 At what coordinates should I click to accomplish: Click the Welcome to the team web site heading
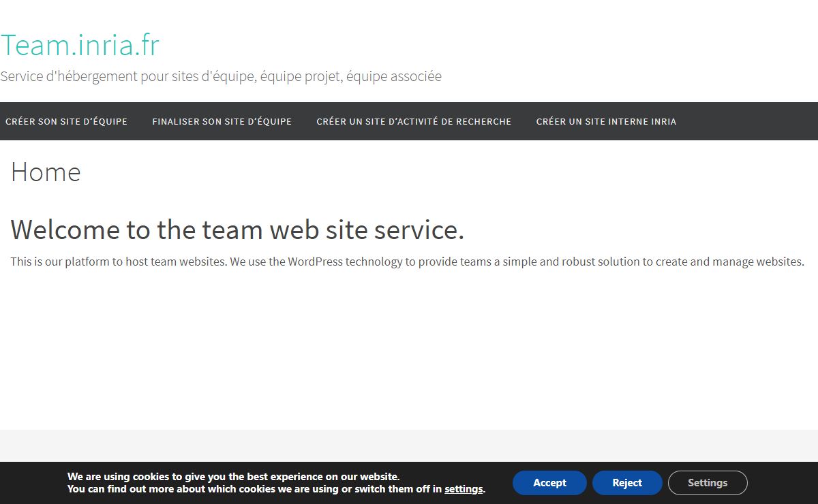coord(237,230)
